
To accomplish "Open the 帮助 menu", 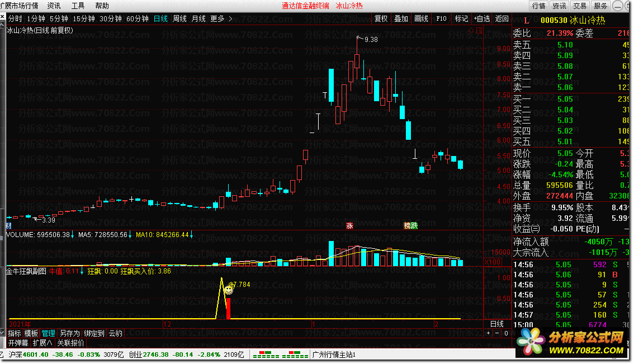I will point(102,6).
